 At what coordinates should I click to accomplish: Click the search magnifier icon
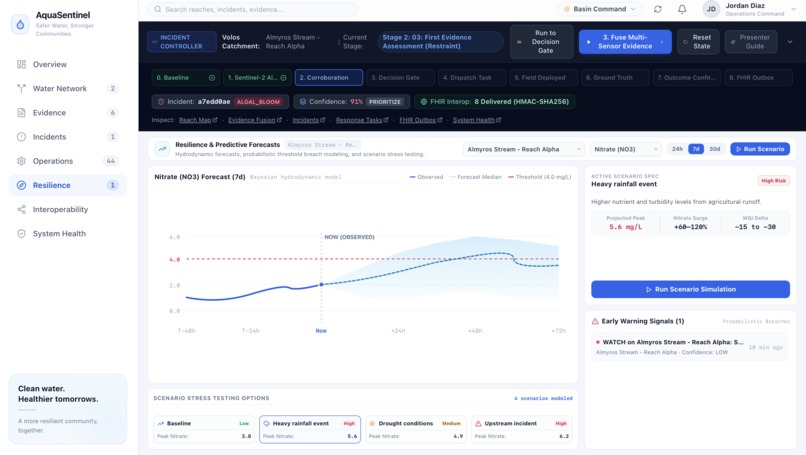pyautogui.click(x=158, y=9)
